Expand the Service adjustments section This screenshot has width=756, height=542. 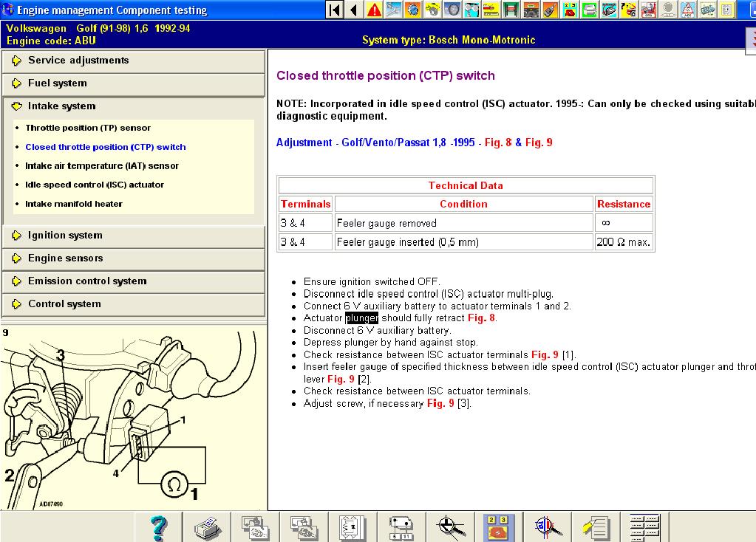coord(133,61)
